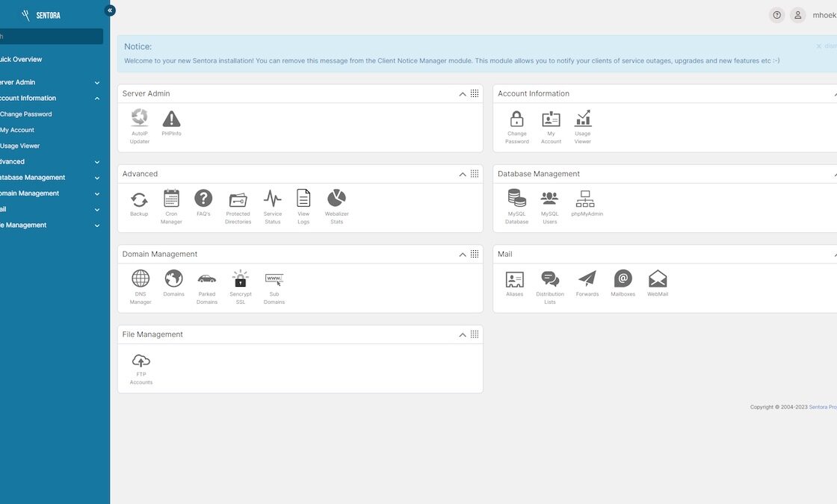Select Change Password in the sidebar
This screenshot has width=837, height=504.
26,114
